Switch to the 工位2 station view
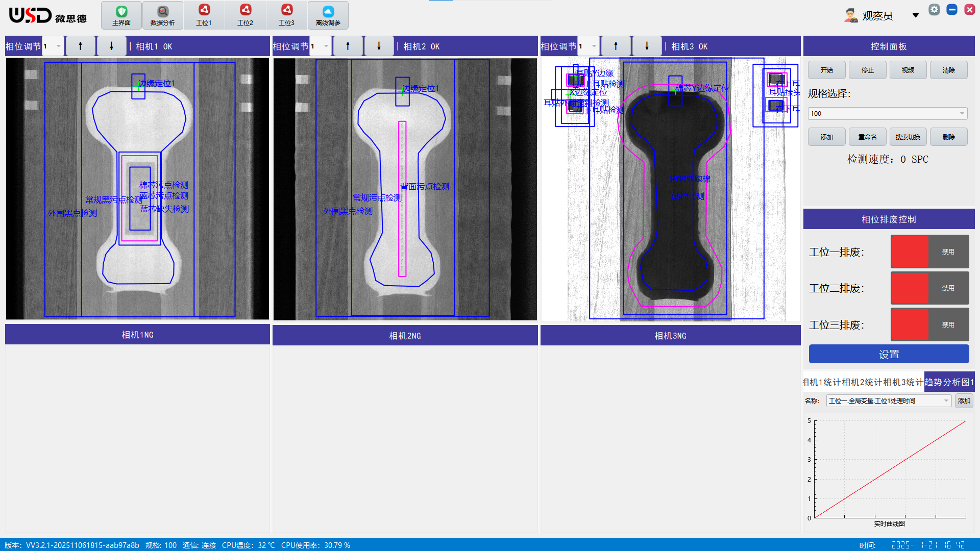This screenshot has height=551, width=980. pos(246,15)
